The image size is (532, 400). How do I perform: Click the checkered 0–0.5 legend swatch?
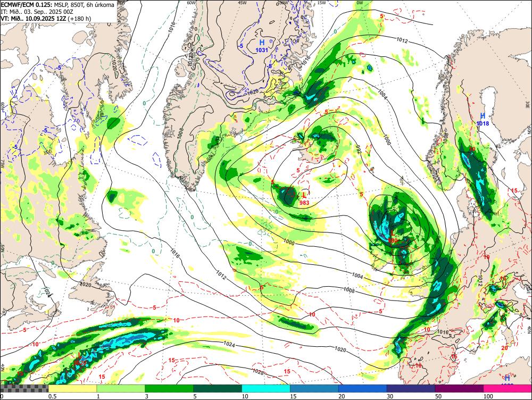[x=24, y=388]
